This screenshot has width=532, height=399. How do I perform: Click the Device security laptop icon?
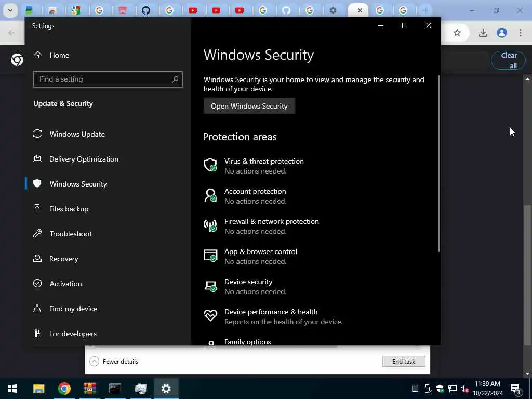[x=210, y=286]
